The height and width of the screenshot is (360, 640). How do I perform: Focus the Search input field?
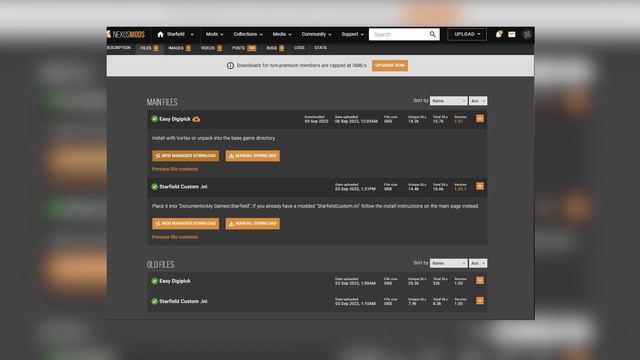[399, 34]
